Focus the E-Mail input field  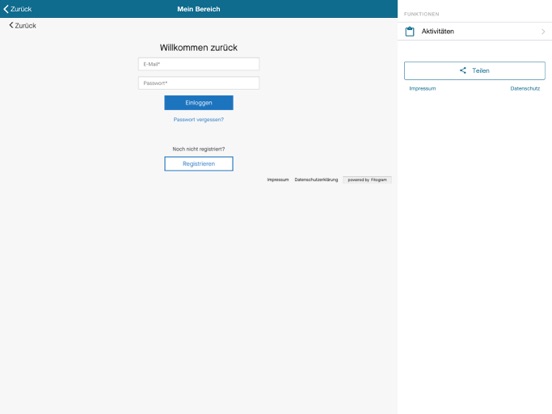point(199,64)
